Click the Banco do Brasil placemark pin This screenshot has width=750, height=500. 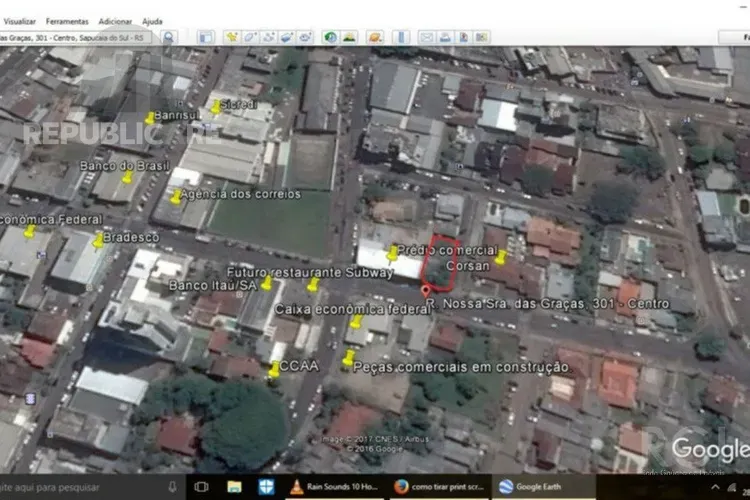tap(127, 178)
